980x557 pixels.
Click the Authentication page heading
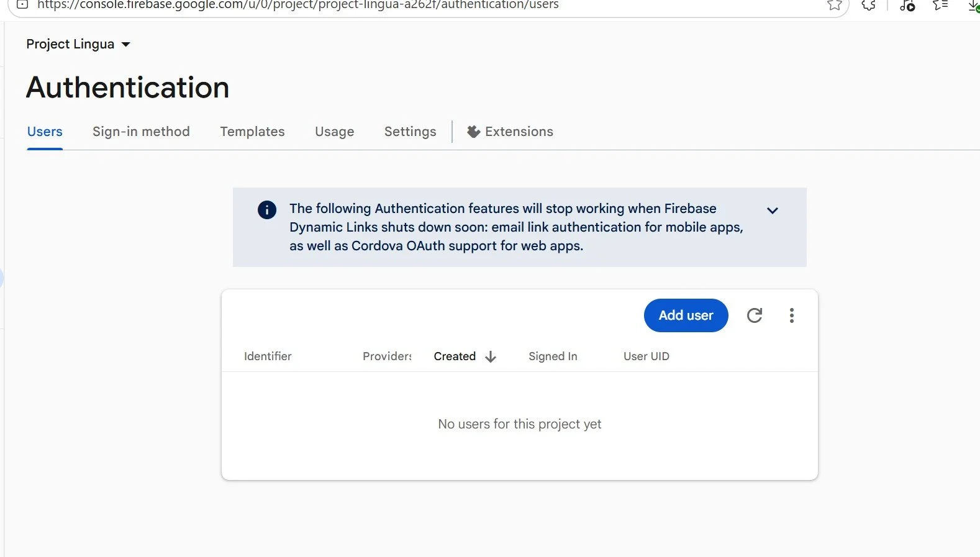pyautogui.click(x=127, y=88)
